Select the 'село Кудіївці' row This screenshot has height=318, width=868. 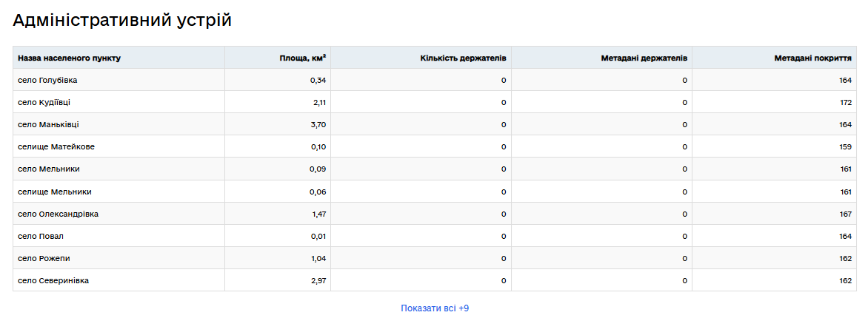pos(44,102)
